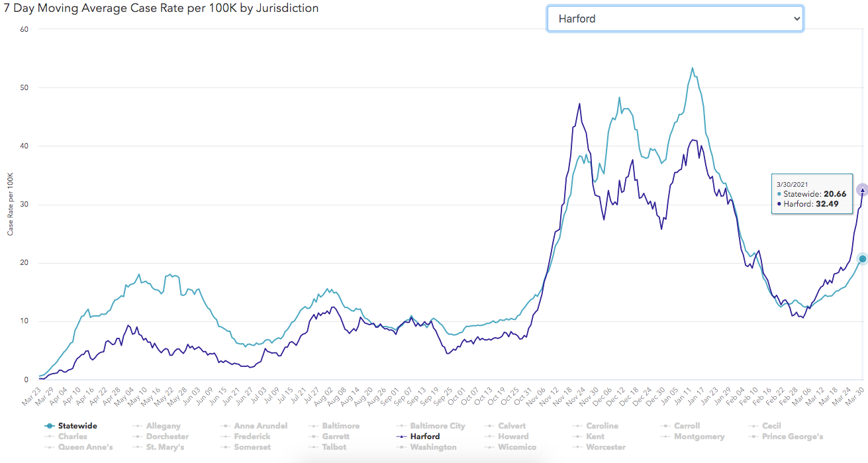Enable the Howard series in legend
Screen dimensions: 868x463
pos(513,437)
